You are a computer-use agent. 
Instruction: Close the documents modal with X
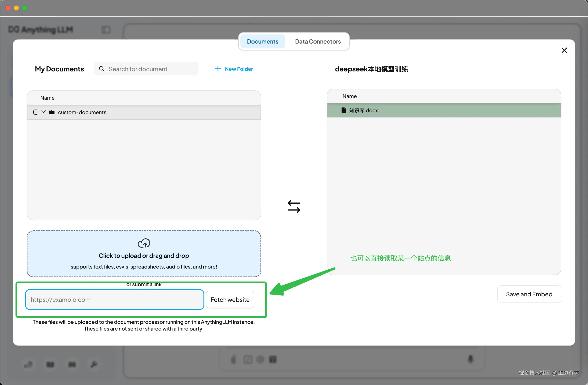click(x=564, y=50)
